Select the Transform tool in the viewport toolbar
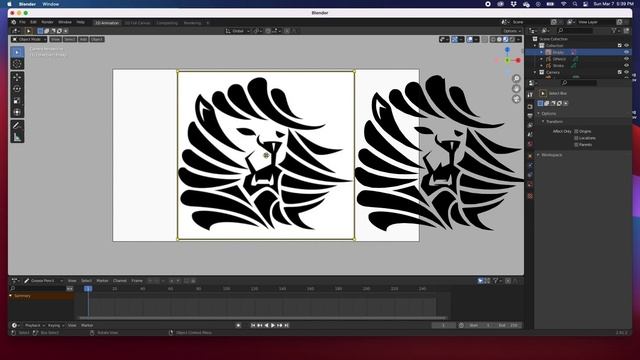The image size is (640, 360). pos(17,112)
